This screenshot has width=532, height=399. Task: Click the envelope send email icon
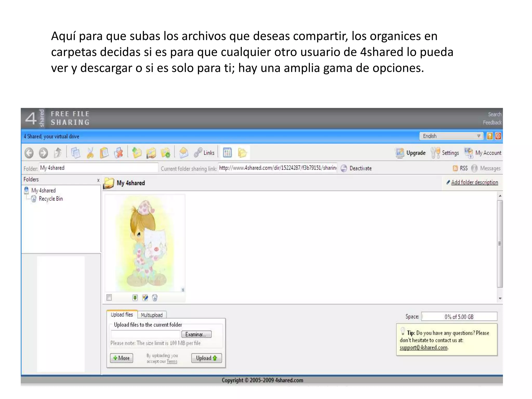click(x=184, y=153)
